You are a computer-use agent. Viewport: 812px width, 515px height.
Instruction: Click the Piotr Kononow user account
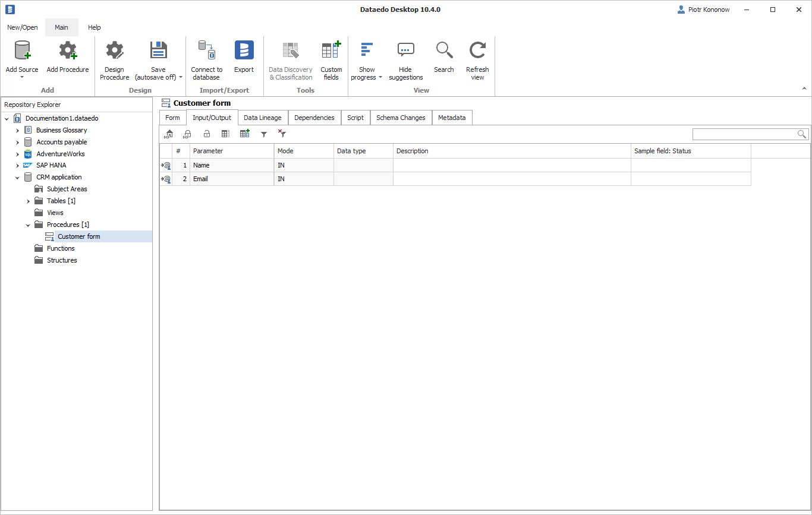[x=703, y=10]
